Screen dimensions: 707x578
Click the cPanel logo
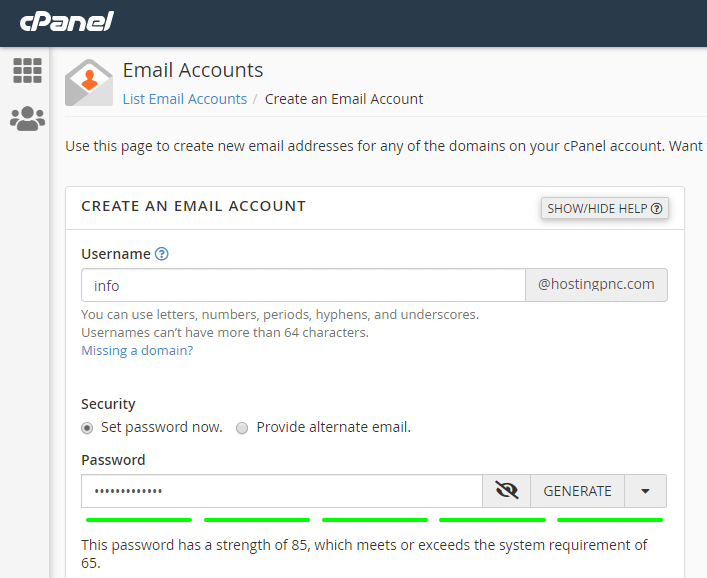[x=67, y=22]
